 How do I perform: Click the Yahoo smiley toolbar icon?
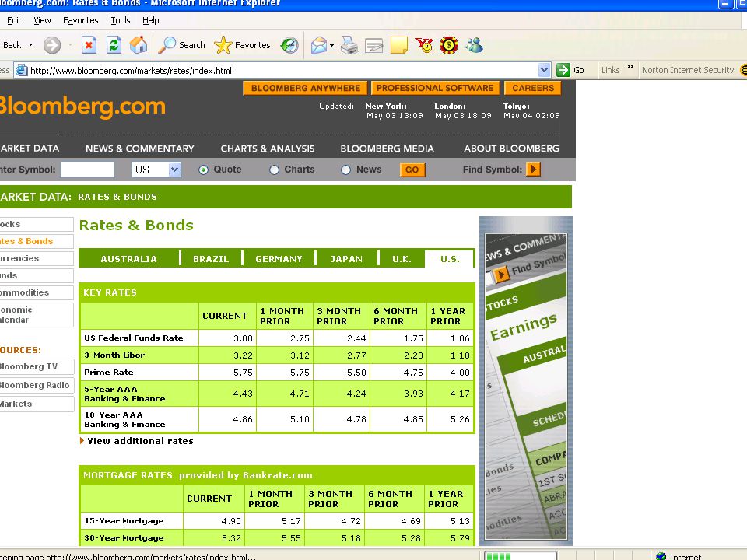(x=424, y=45)
